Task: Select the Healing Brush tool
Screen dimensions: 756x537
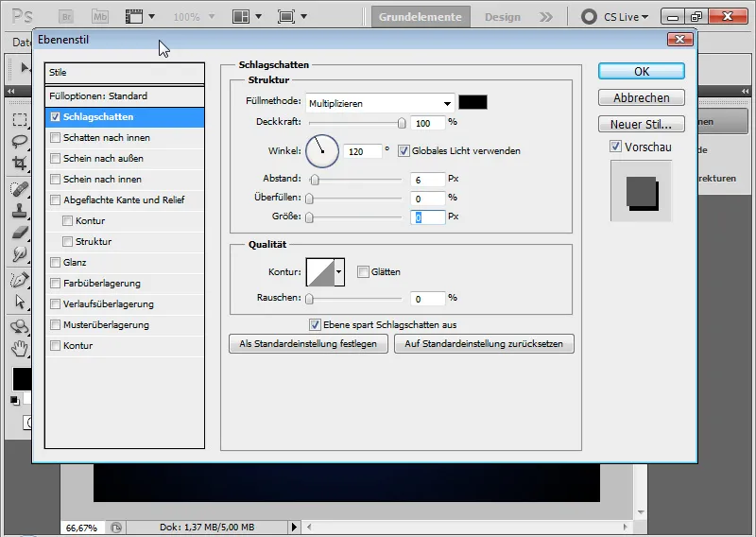Action: pos(19,189)
